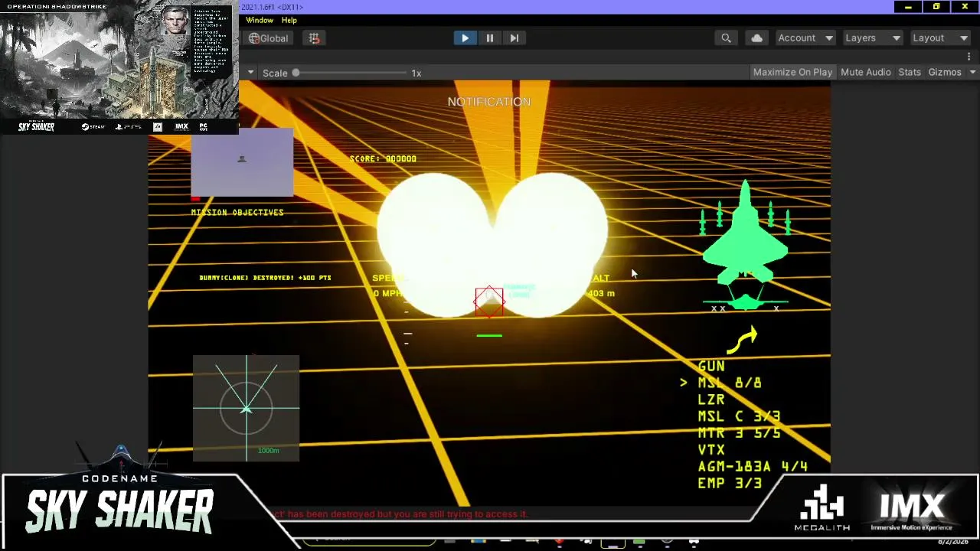Click the MSL C 3/3 weapon entry
The image size is (980, 551).
[x=739, y=416]
